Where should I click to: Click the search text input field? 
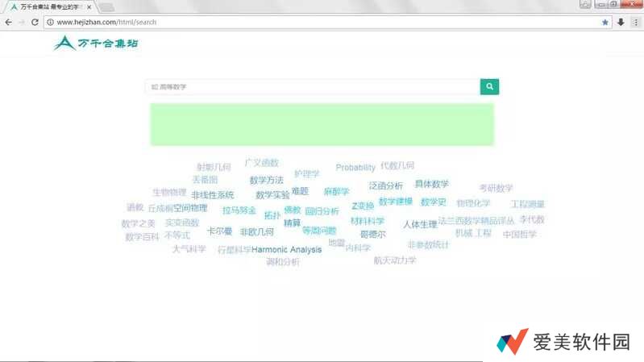313,87
